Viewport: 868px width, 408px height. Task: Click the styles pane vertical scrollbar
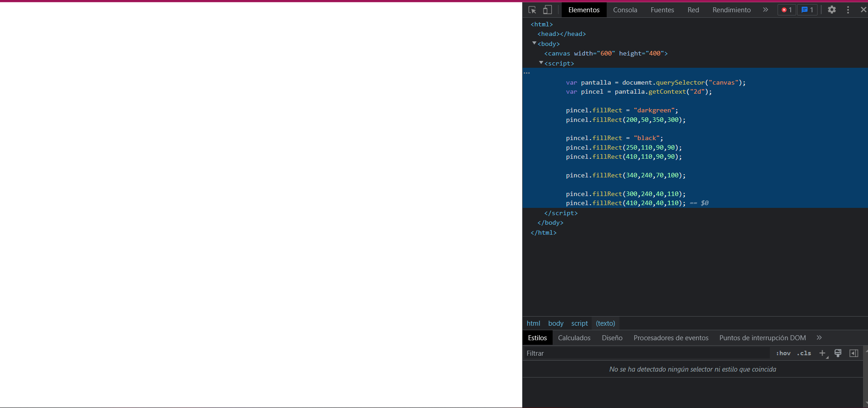pyautogui.click(x=865, y=377)
